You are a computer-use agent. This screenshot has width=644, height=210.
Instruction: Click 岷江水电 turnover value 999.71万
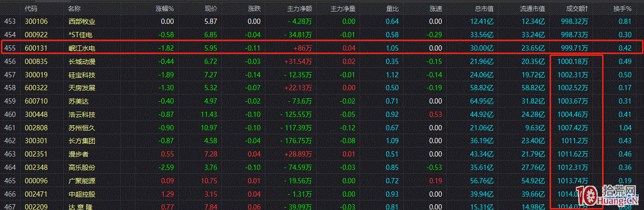point(574,48)
